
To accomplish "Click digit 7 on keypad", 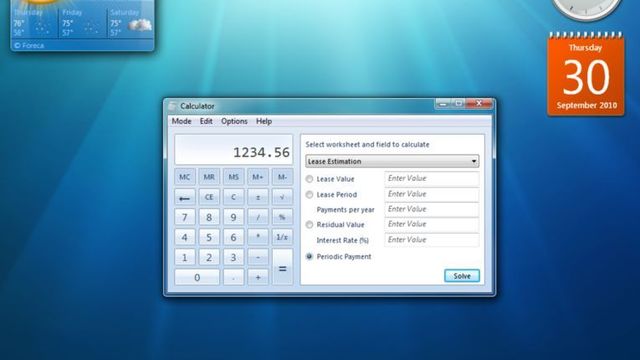I will pos(184,217).
